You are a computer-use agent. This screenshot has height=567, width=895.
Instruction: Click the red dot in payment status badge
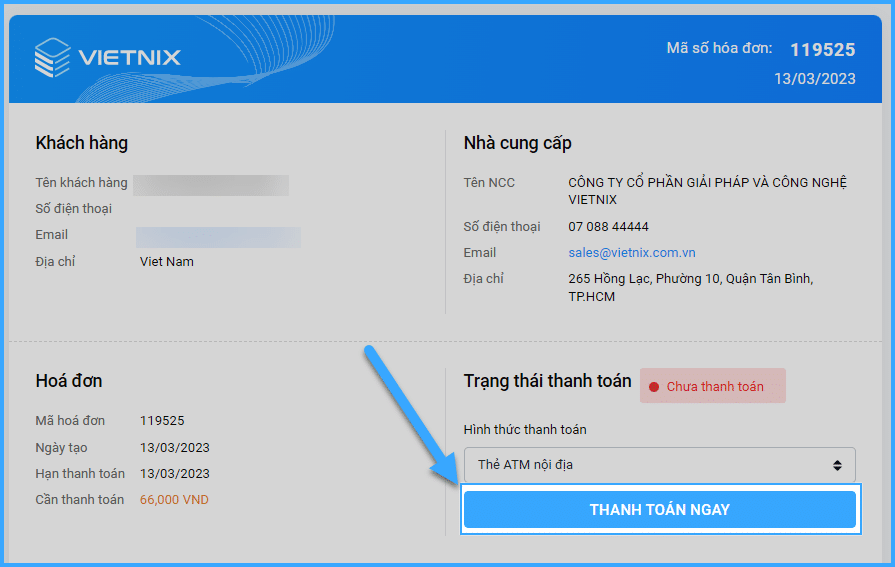(x=654, y=387)
